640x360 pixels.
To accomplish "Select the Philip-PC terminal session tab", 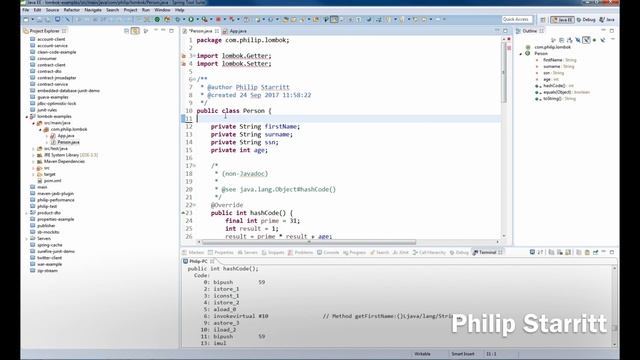I will [198, 261].
